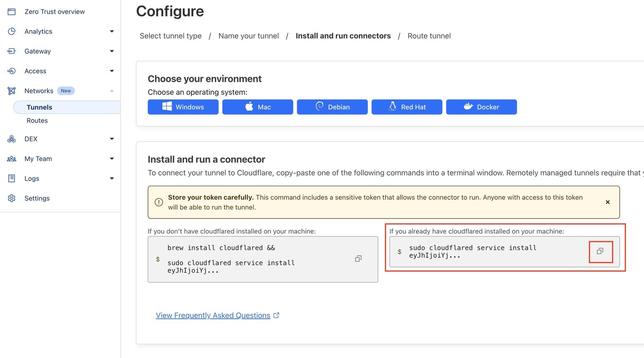Choose the Mac environment button
Viewport: 644px width, 358px height.
pyautogui.click(x=258, y=107)
